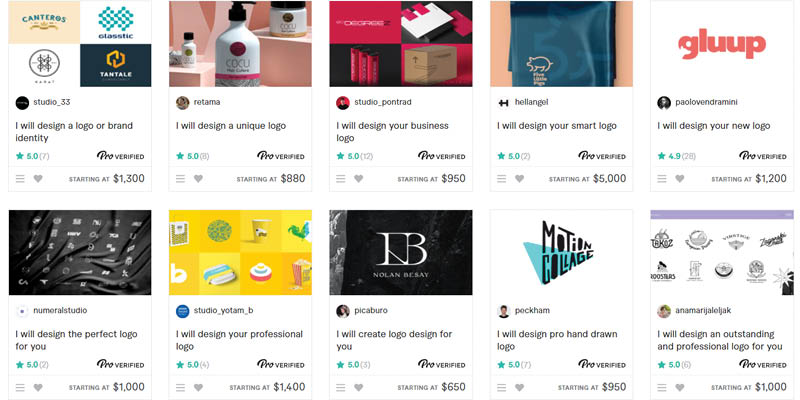Screen dimensions: 800x400
Task: Favorite the studio_33 gig with heart icon
Action: pos(38,179)
